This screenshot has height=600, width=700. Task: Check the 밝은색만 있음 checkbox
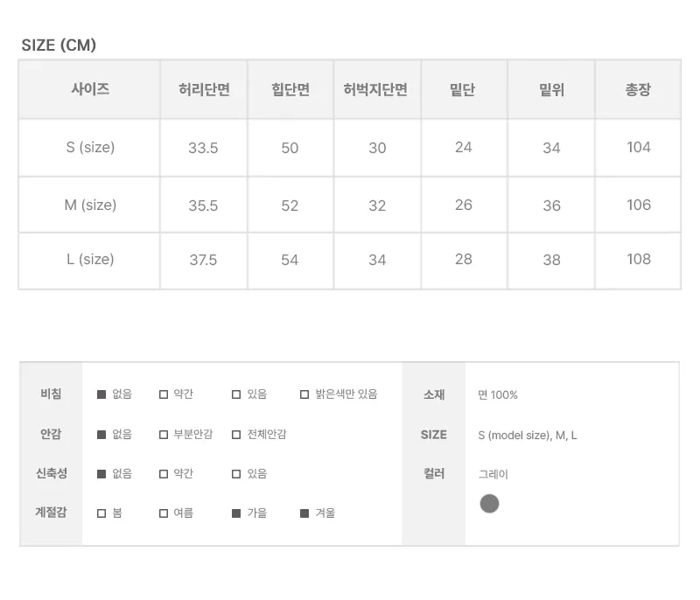pyautogui.click(x=304, y=394)
